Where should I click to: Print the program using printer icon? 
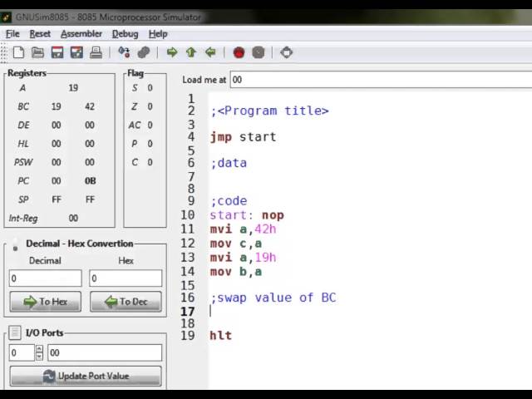click(96, 52)
